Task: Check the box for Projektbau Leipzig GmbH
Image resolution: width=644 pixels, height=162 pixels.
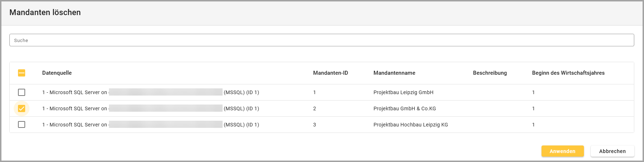Action: pos(22,92)
